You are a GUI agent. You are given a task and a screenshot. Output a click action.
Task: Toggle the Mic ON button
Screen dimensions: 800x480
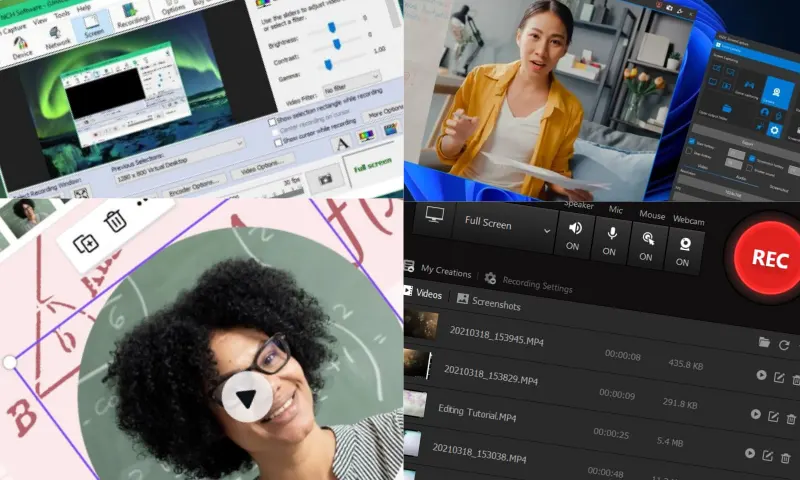[x=610, y=240]
